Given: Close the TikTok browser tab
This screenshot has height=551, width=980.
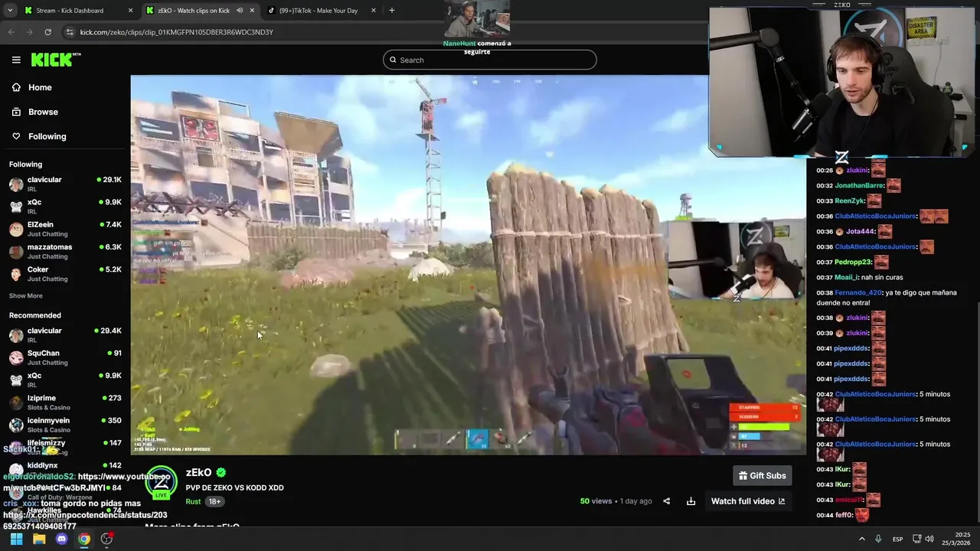Looking at the screenshot, I should click(x=374, y=11).
